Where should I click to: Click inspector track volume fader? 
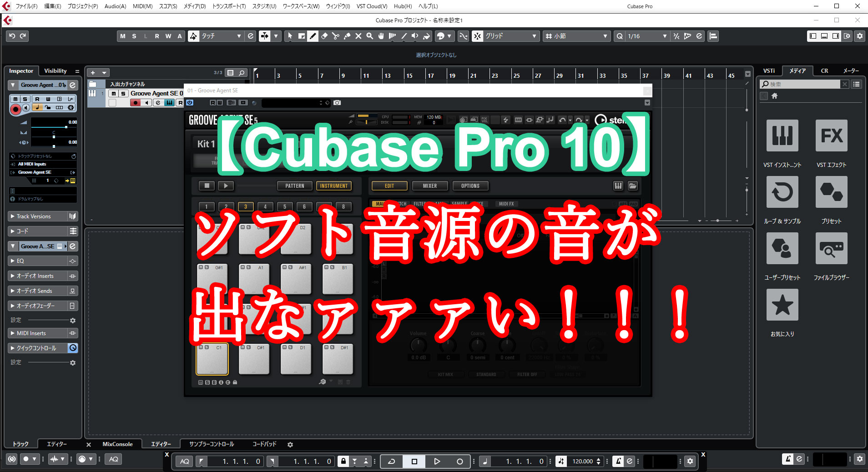click(x=54, y=126)
